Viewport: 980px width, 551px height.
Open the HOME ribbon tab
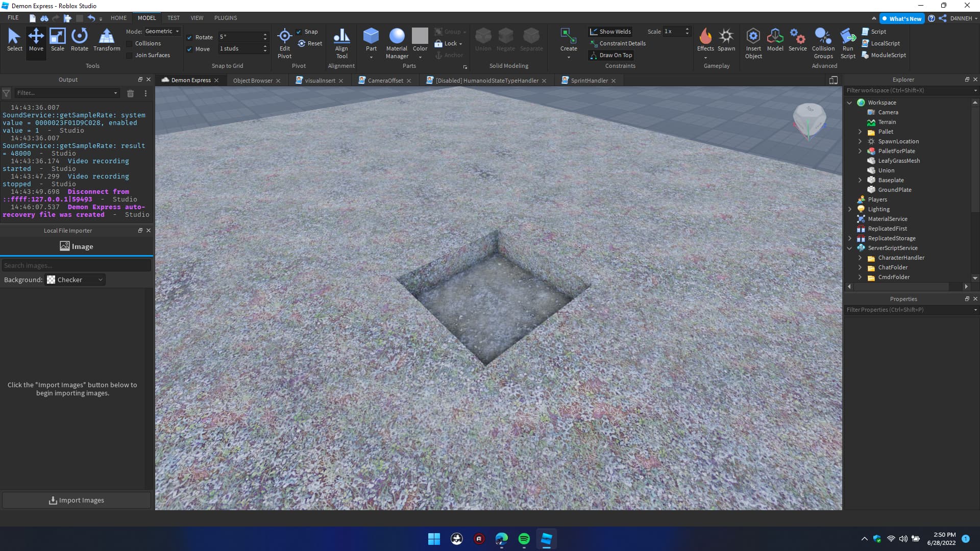click(x=118, y=18)
